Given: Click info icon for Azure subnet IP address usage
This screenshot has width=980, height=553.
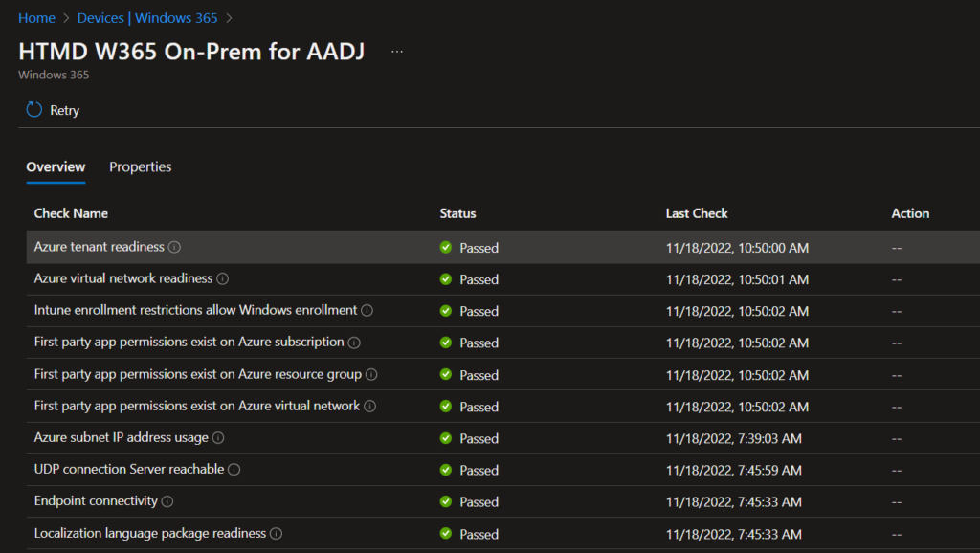Looking at the screenshot, I should click(x=218, y=437).
